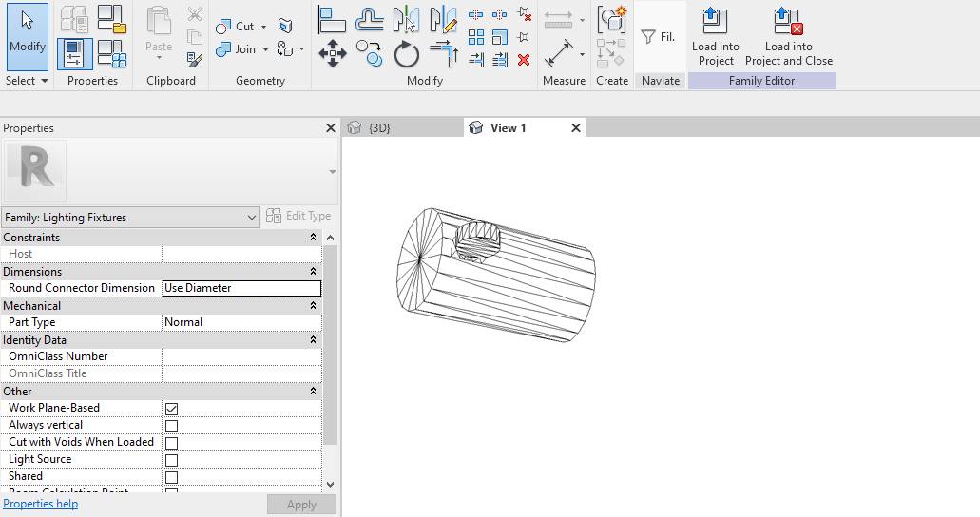Enable the Shared checkbox

coord(171,477)
